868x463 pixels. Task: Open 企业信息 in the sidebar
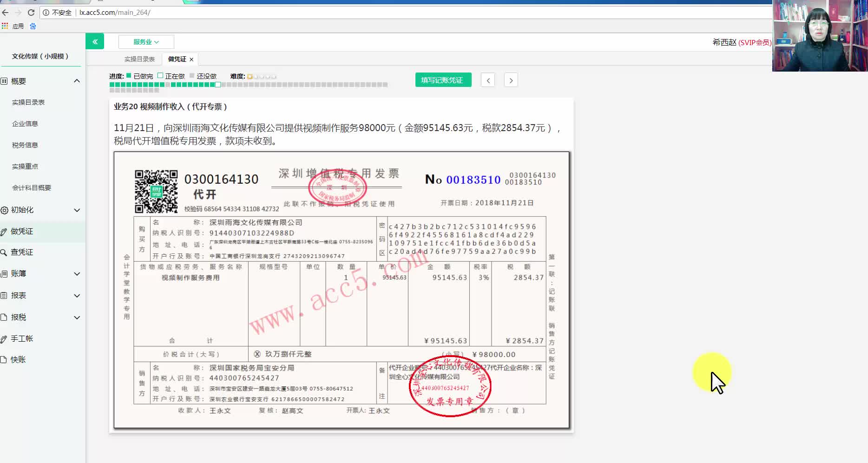pyautogui.click(x=25, y=124)
